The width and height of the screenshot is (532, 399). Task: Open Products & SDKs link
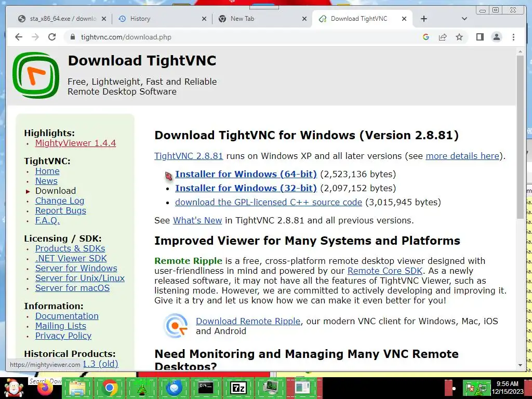tap(70, 249)
